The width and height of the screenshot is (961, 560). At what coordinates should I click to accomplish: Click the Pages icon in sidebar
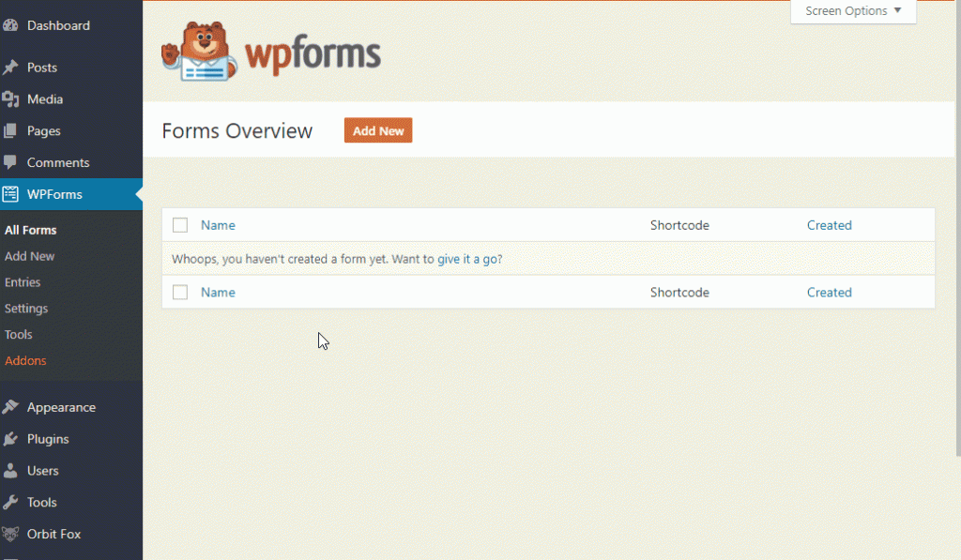pos(11,131)
